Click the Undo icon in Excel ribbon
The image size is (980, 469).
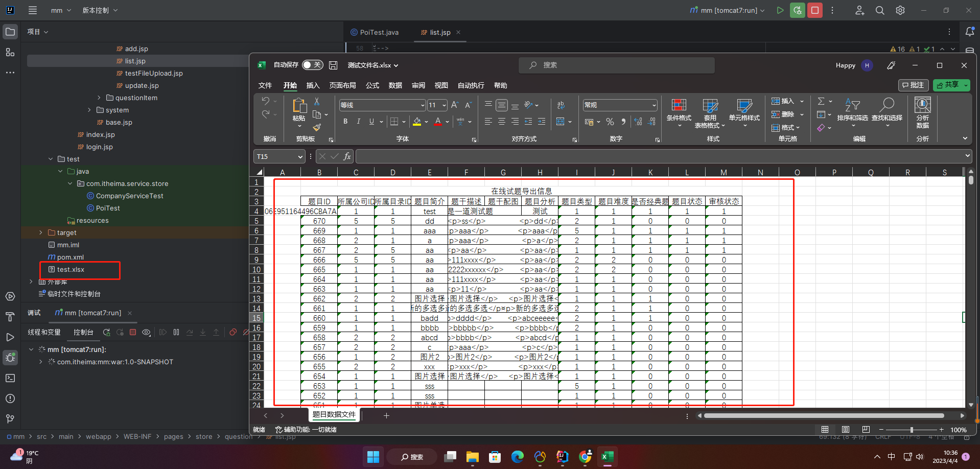265,101
